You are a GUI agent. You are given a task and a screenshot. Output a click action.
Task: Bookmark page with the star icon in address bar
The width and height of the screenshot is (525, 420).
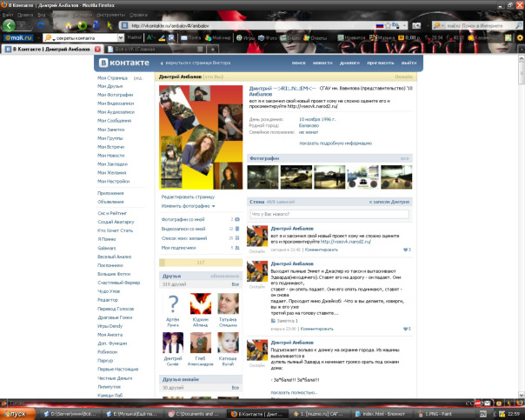click(388, 25)
